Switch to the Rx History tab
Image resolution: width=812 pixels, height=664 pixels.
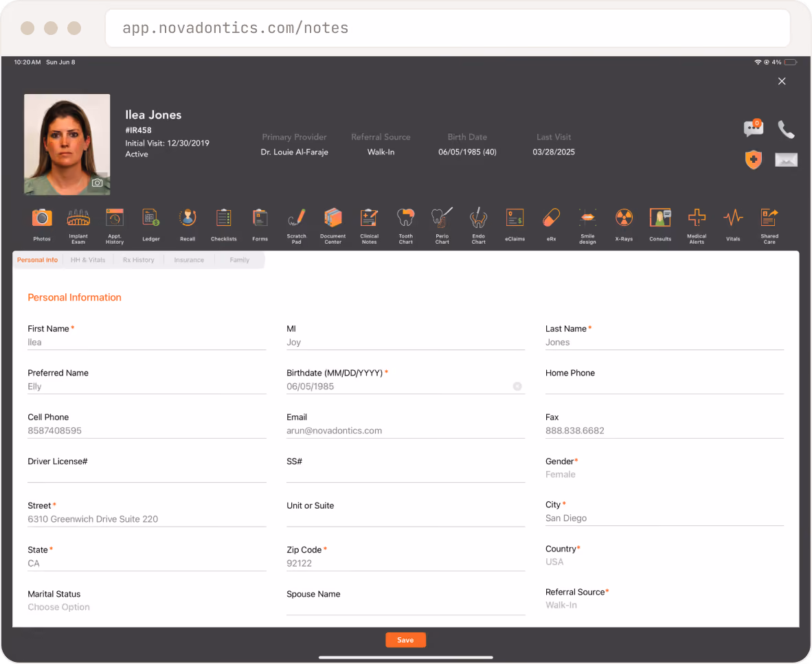138,260
